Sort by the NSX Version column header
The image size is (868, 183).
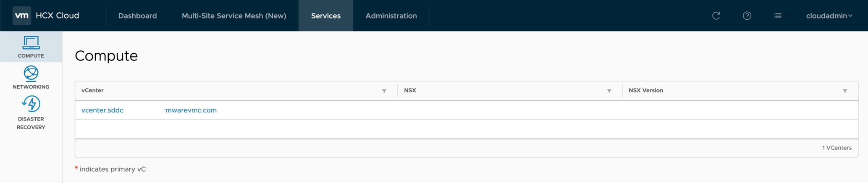(645, 90)
